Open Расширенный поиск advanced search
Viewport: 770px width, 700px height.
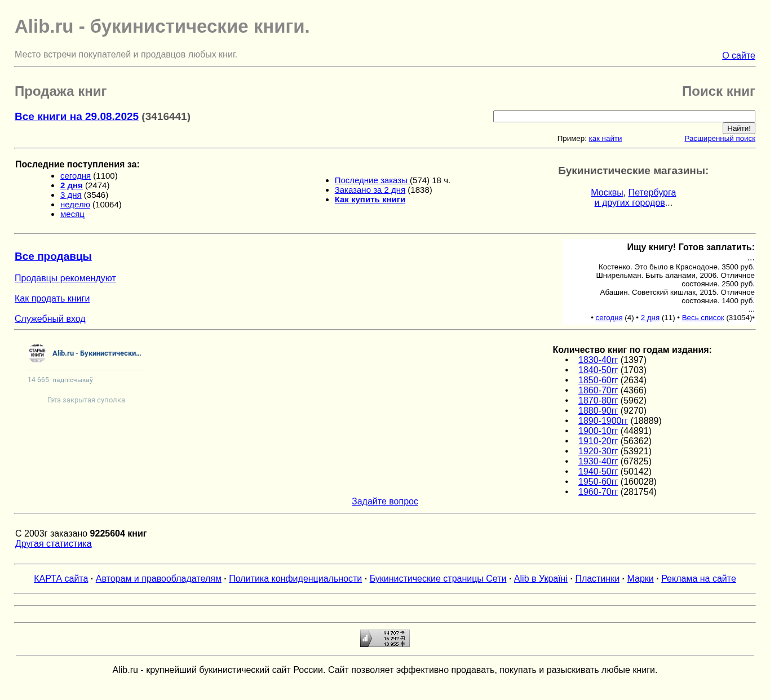tap(720, 138)
